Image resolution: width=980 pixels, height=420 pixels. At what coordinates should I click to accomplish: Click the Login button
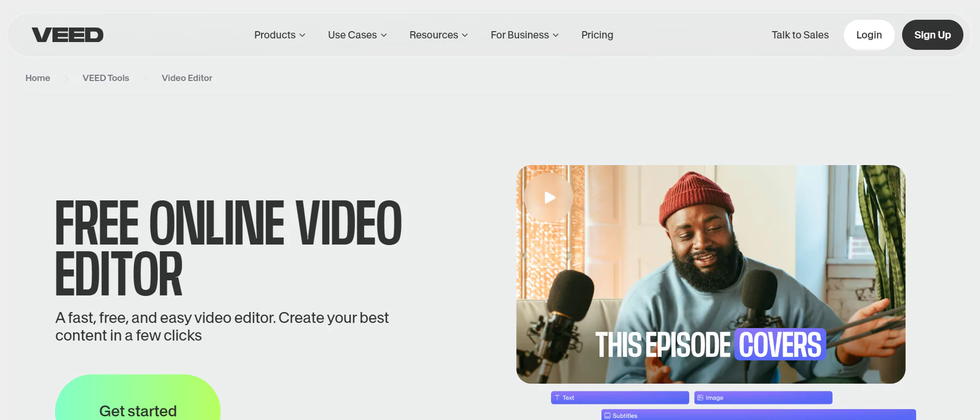coord(869,35)
